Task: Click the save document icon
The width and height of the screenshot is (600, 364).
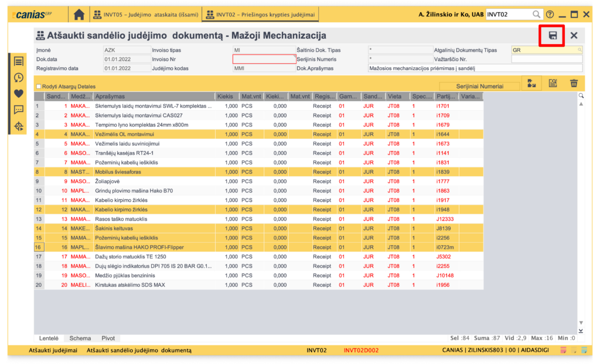Action: 552,36
